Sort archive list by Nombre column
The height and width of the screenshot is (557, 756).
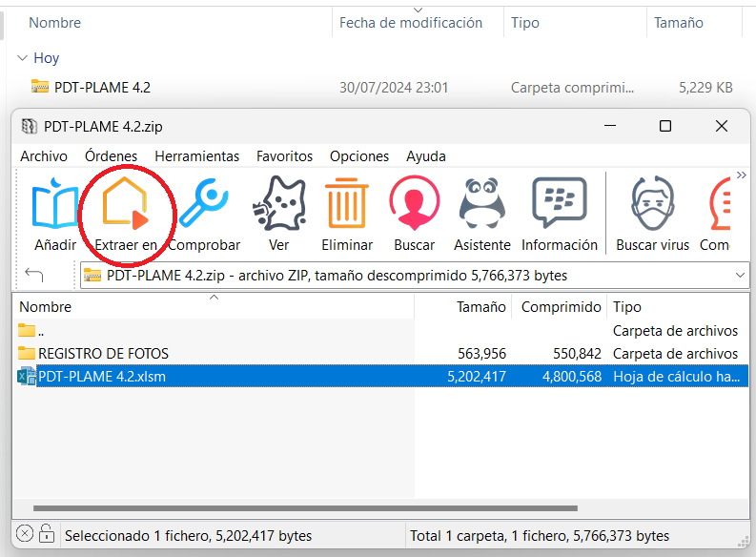(214, 307)
